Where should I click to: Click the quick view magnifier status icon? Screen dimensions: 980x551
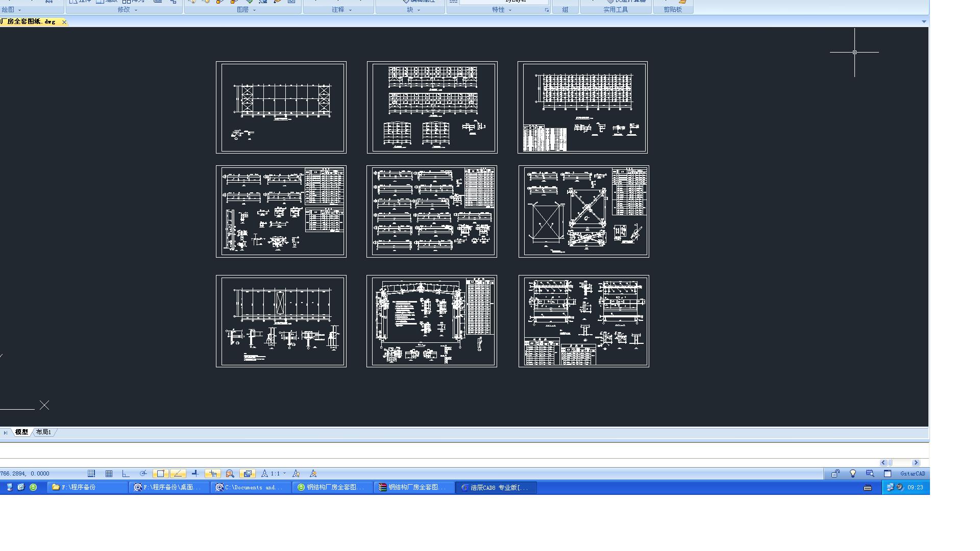tap(230, 473)
